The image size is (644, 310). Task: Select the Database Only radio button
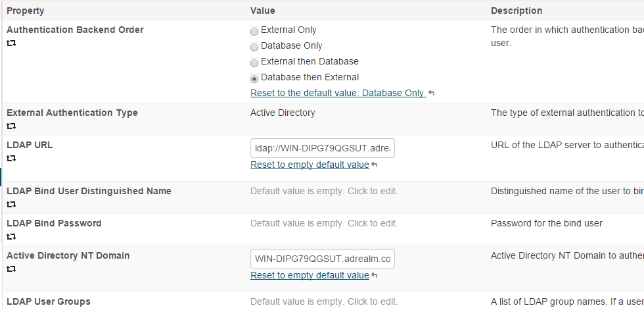254,47
